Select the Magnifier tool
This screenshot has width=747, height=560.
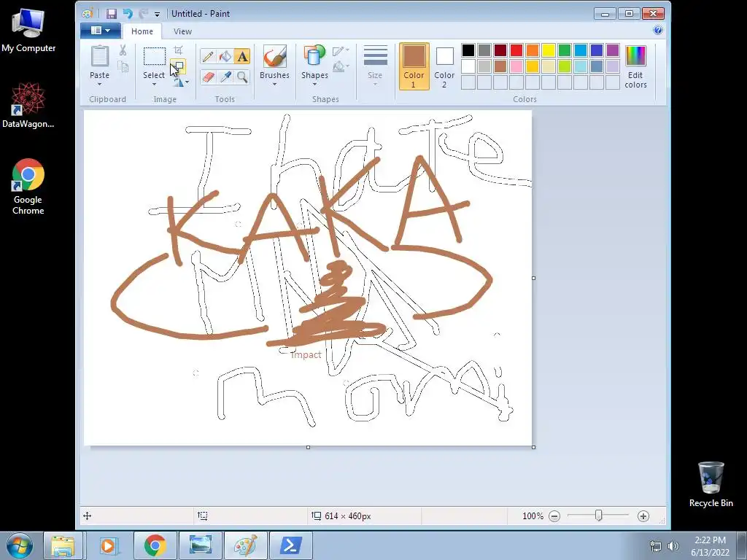(x=242, y=77)
